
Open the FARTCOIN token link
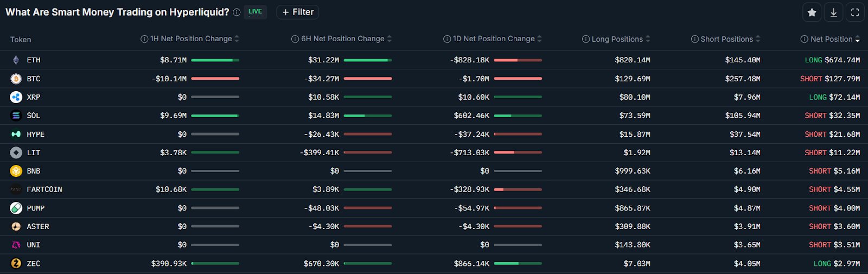pyautogui.click(x=44, y=189)
